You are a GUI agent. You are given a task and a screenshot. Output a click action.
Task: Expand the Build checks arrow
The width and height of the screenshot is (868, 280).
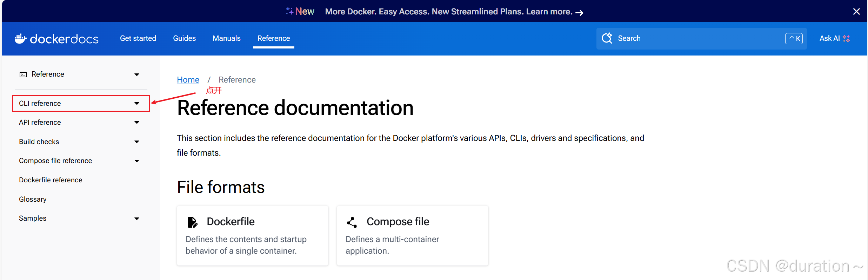coord(137,142)
